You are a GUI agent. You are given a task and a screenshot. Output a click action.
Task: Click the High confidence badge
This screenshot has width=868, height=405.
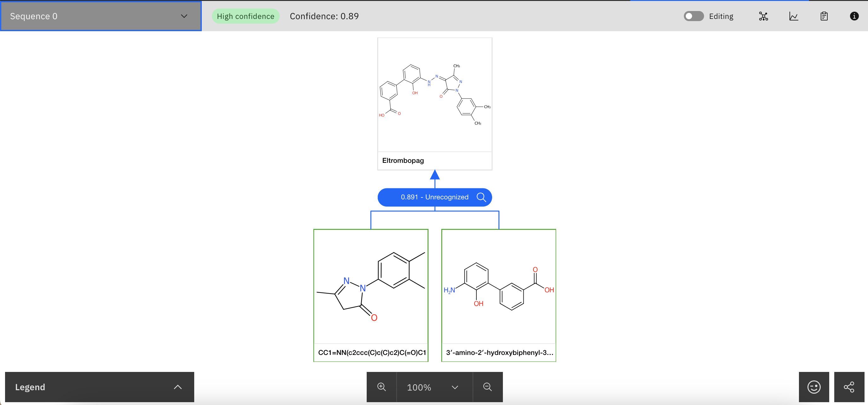point(246,16)
